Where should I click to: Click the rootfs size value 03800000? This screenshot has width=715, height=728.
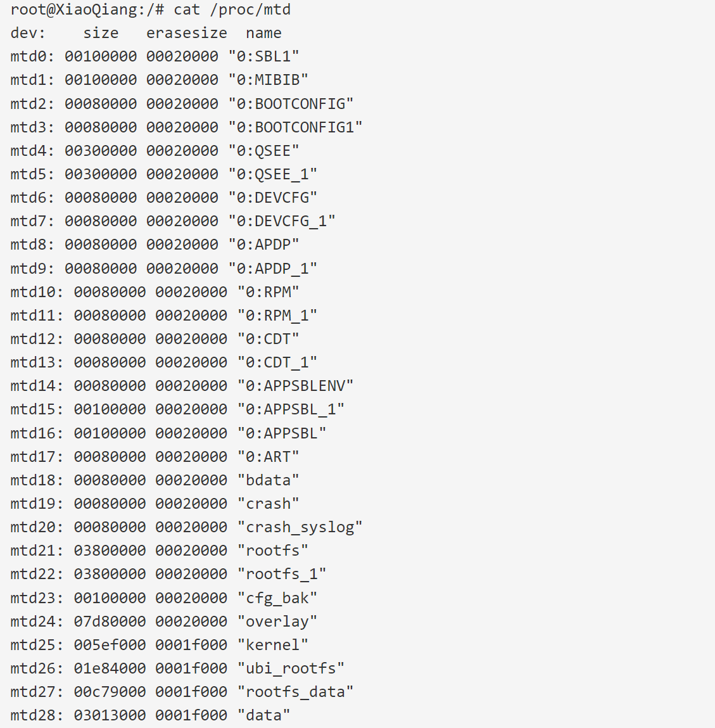pyautogui.click(x=110, y=551)
